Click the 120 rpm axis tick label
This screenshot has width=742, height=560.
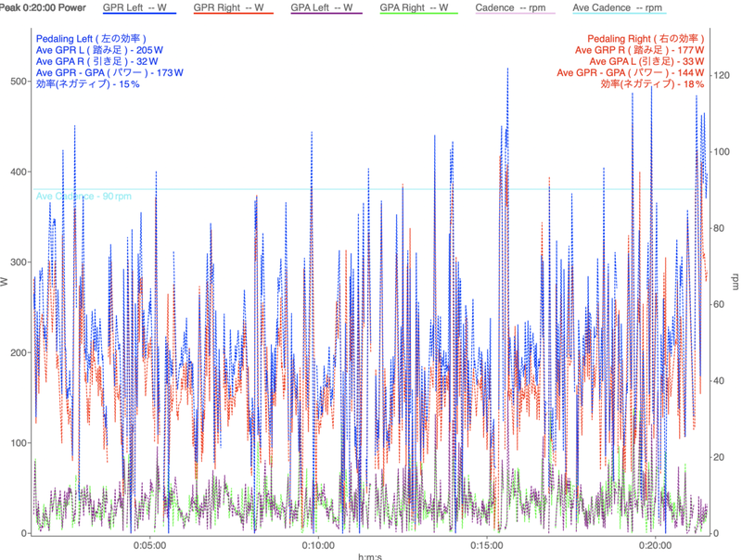pos(722,76)
